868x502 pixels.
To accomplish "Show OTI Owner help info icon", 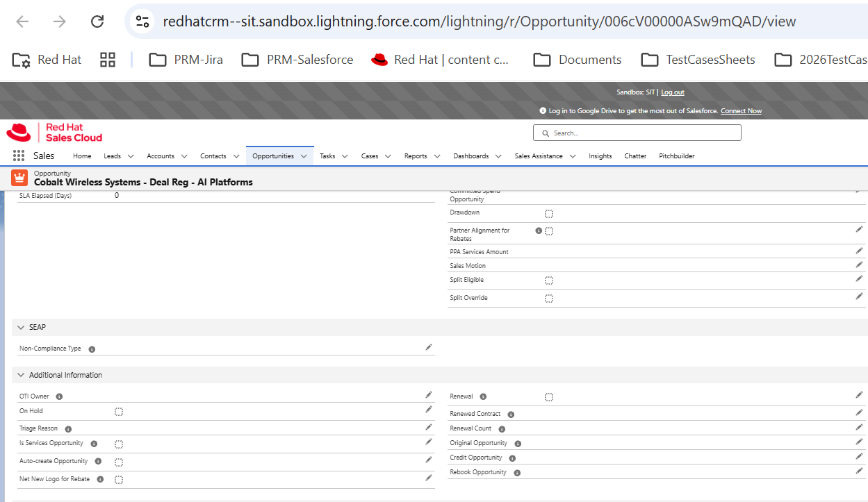I will click(59, 397).
